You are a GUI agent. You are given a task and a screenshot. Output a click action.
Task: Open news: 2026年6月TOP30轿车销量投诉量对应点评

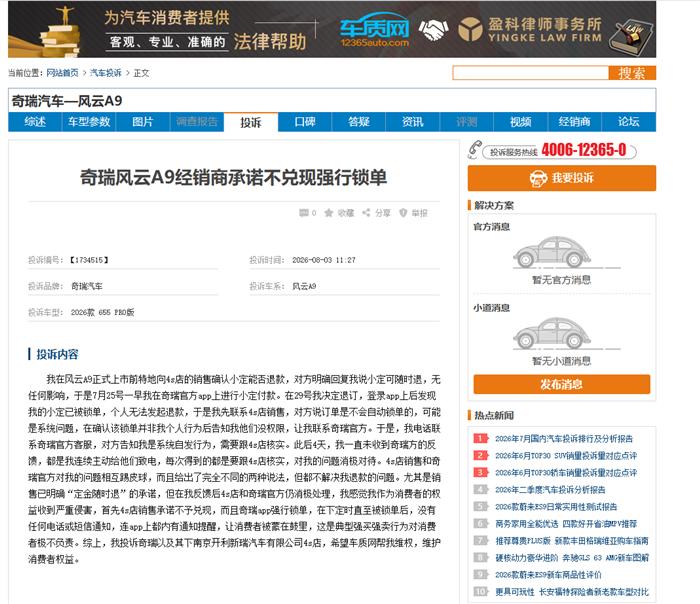(566, 473)
